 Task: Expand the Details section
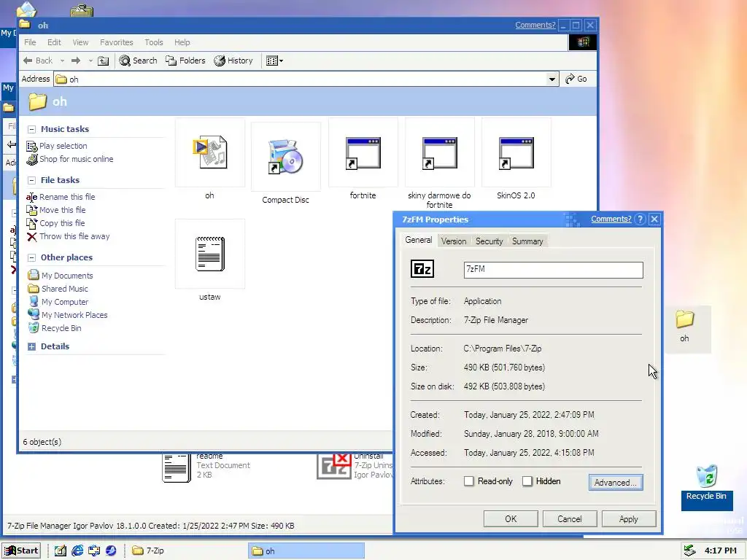31,346
